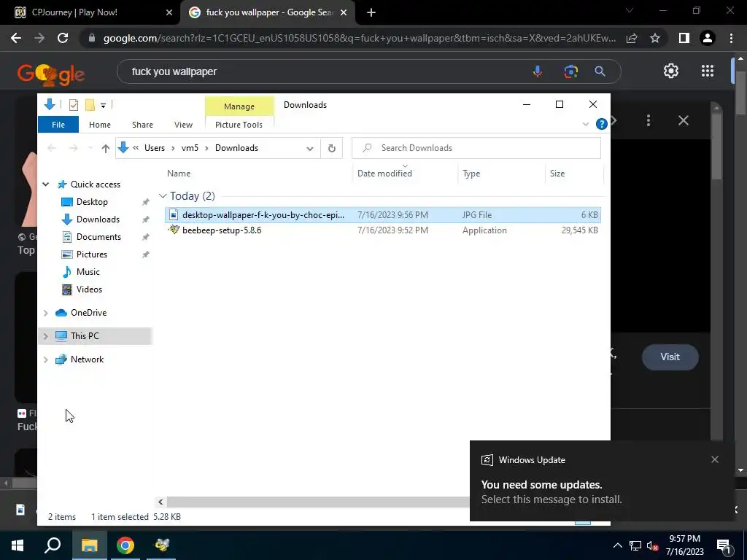Open the address bar history dropdown
Viewport: 747px width, 560px height.
[309, 148]
